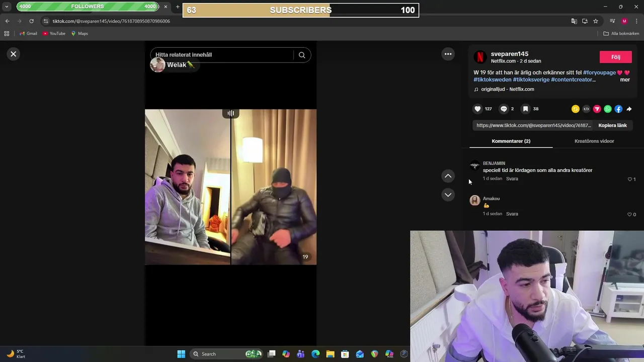Open sveparen145 username link
Image resolution: width=644 pixels, height=362 pixels.
coord(510,54)
